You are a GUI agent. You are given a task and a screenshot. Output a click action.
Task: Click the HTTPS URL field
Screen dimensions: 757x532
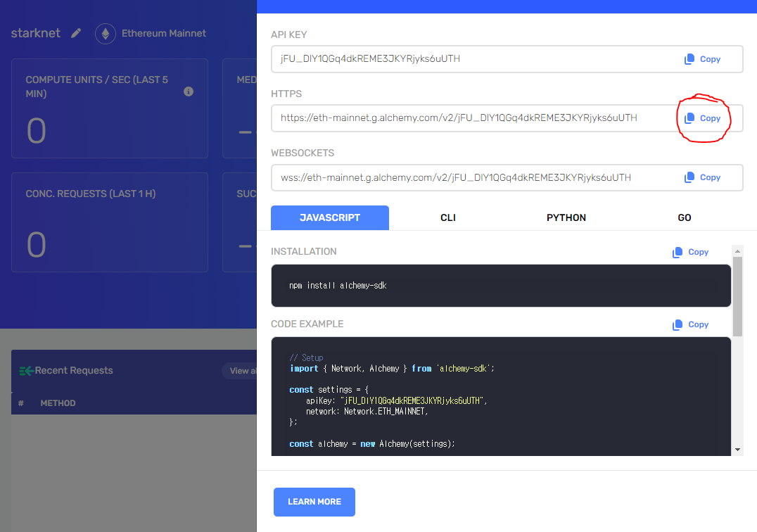507,118
